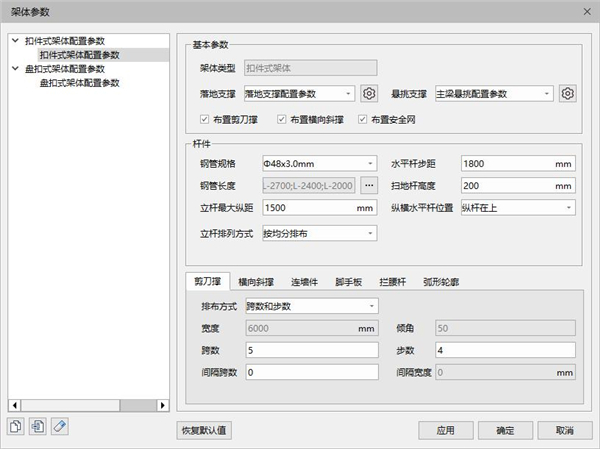Image resolution: width=600 pixels, height=449 pixels.
Task: Expand the 立杆排列方式 dropdown
Action: (317, 233)
